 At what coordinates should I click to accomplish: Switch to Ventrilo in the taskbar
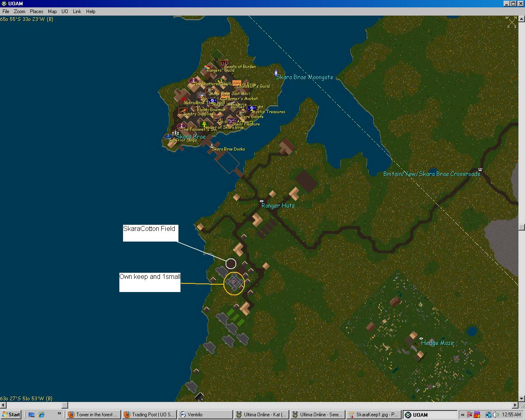(204, 415)
